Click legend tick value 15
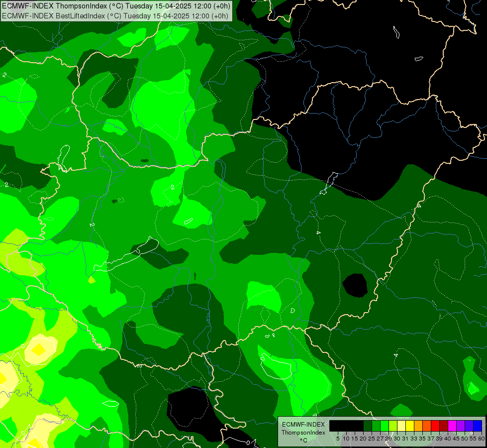487x448 pixels. 355,439
